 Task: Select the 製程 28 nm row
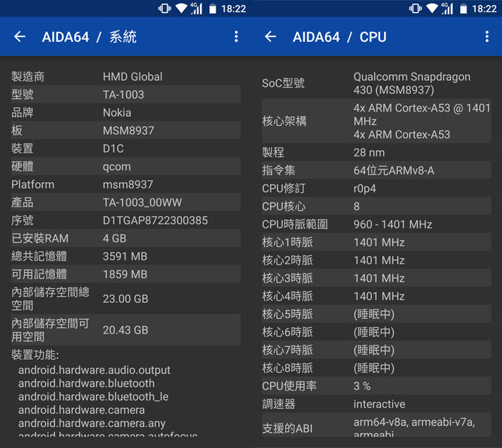pyautogui.click(x=376, y=152)
